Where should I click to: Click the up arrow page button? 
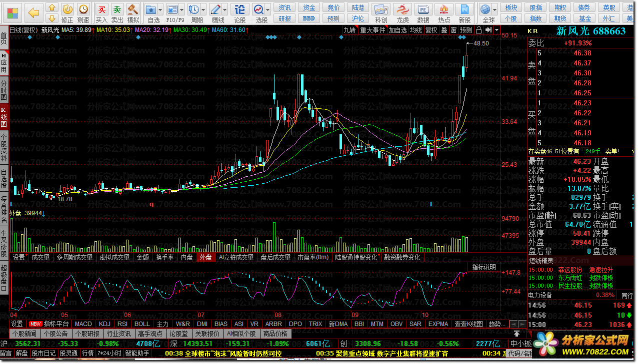[x=52, y=7]
